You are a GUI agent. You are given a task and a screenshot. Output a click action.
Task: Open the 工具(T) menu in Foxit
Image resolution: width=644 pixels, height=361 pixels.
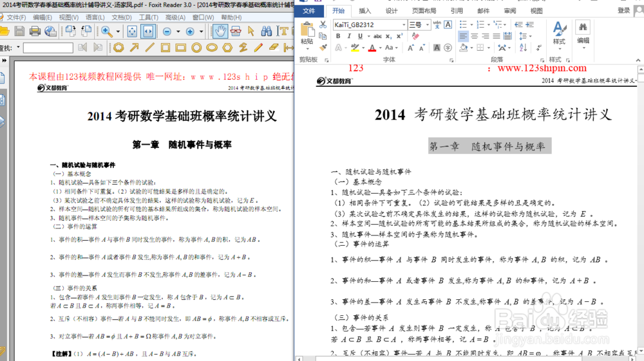(x=148, y=17)
